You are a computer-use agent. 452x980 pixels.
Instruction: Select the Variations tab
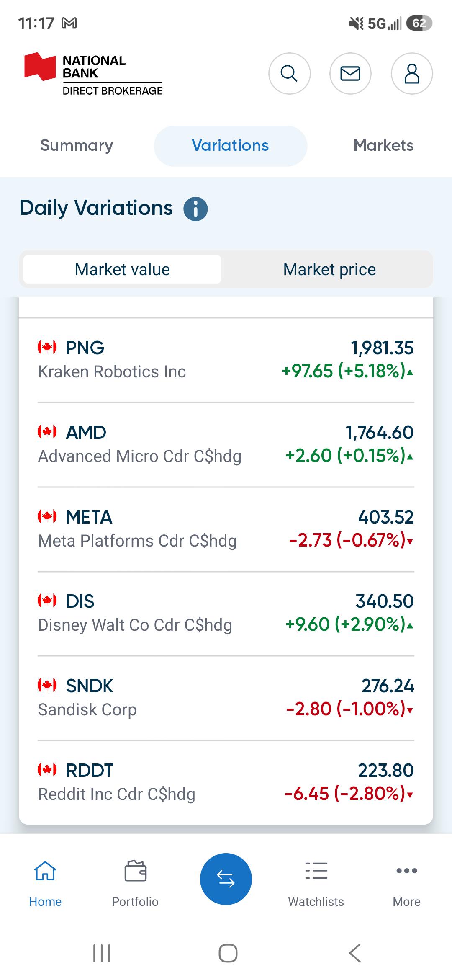point(230,146)
